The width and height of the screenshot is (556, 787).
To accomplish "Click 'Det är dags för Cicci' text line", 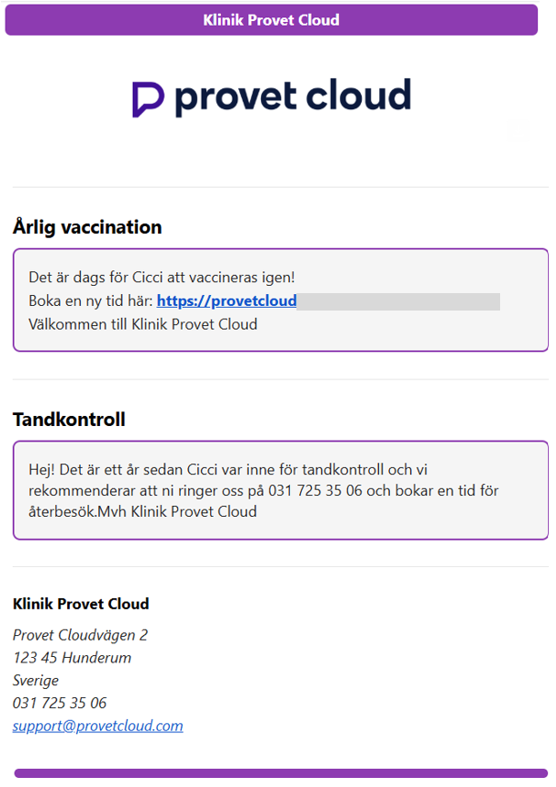I will pos(162,278).
